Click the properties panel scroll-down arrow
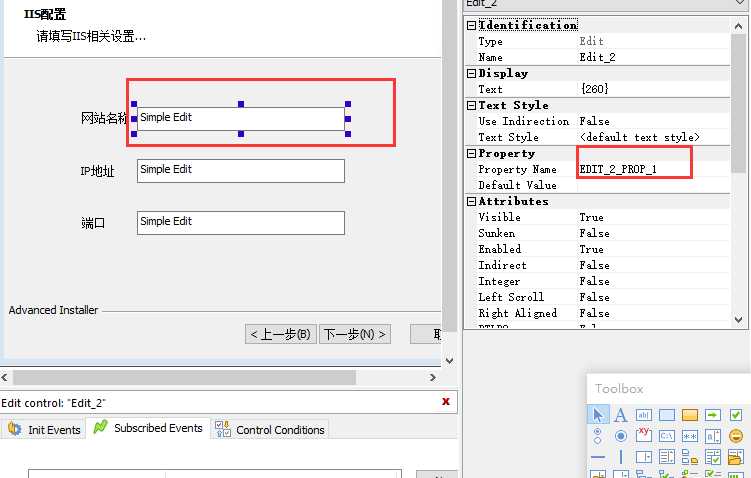Image resolution: width=751 pixels, height=478 pixels. (x=739, y=319)
